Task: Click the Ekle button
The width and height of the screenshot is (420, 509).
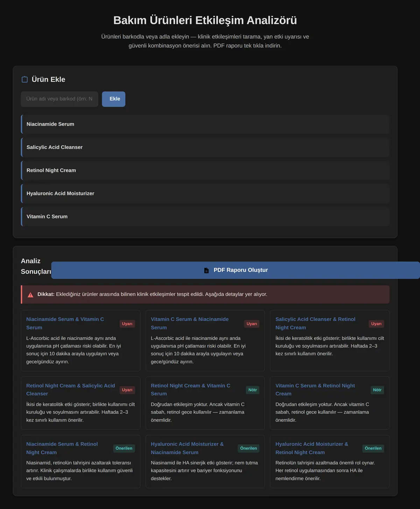Action: point(114,99)
